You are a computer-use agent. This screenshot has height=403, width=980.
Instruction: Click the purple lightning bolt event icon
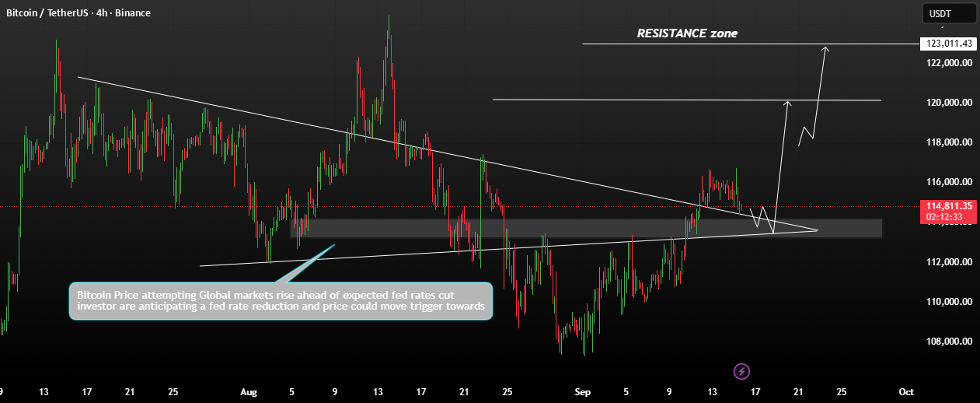pos(741,370)
